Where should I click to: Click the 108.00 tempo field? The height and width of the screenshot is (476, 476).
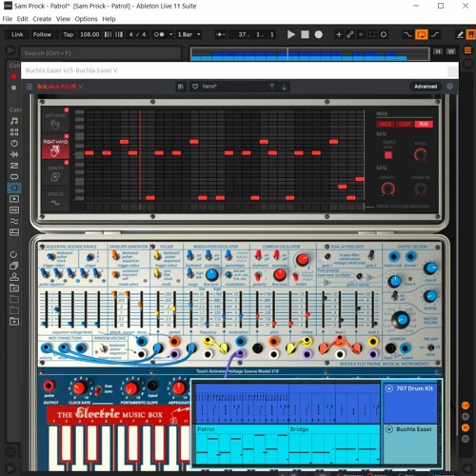[89, 34]
